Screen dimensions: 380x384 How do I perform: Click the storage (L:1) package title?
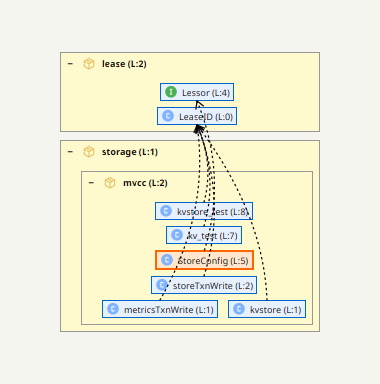[x=130, y=152]
